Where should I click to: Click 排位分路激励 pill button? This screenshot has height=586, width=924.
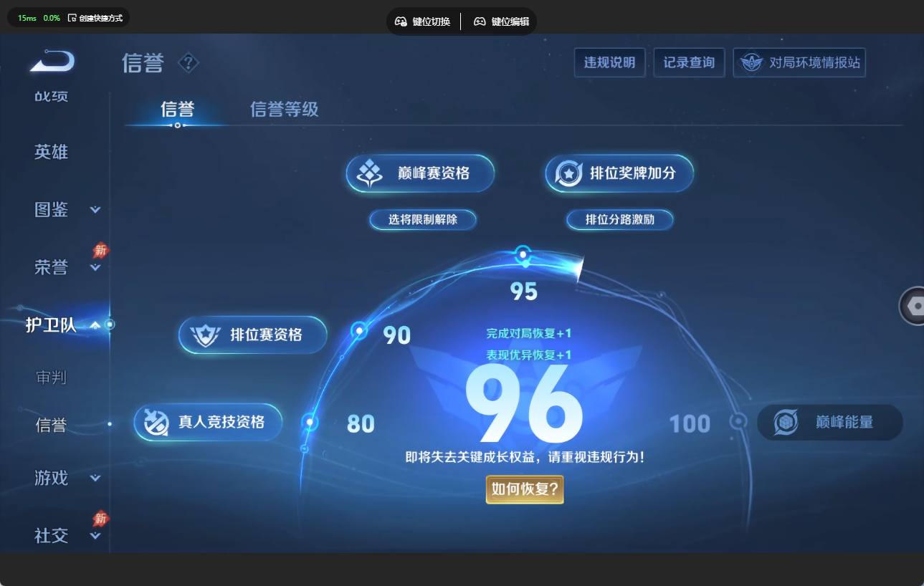coord(620,219)
